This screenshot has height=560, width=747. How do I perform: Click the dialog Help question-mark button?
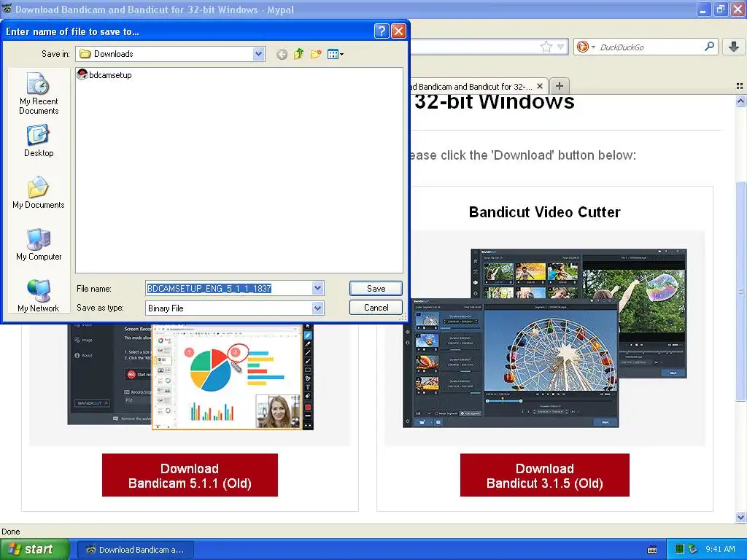click(381, 31)
